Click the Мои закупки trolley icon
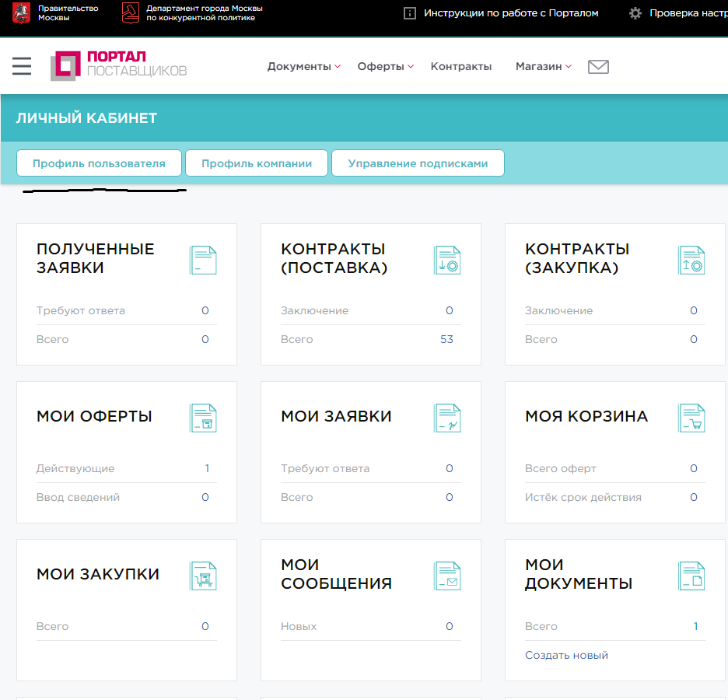Viewport: 728px width, 700px height. [x=203, y=576]
